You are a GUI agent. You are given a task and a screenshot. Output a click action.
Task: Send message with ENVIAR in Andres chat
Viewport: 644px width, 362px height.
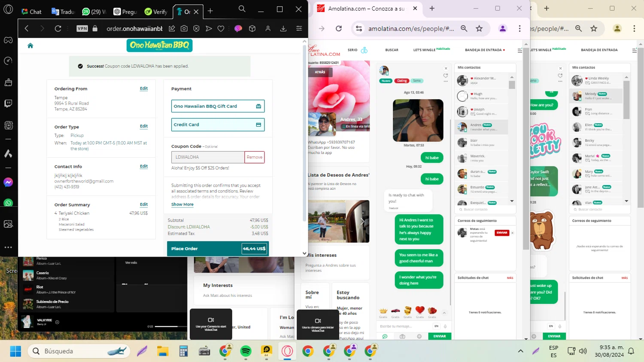[439, 336]
